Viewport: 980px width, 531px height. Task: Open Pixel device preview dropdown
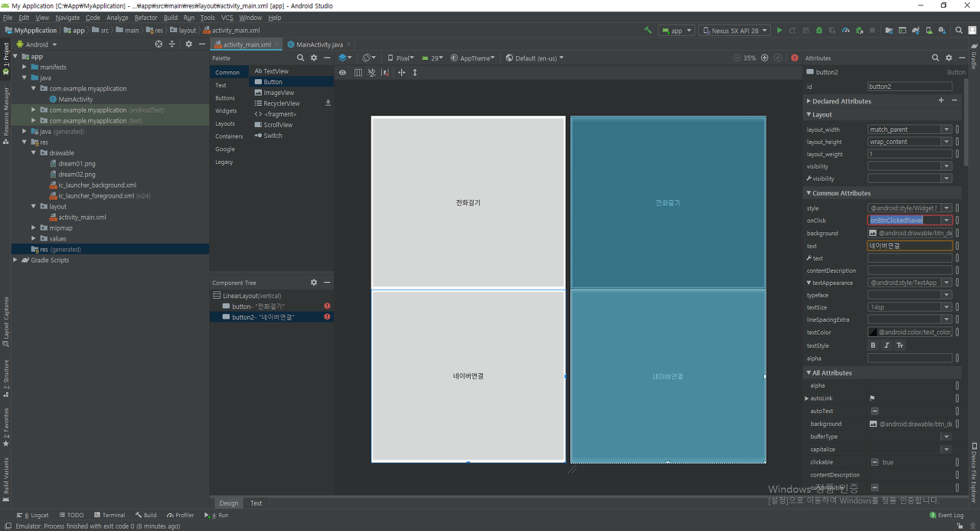400,57
